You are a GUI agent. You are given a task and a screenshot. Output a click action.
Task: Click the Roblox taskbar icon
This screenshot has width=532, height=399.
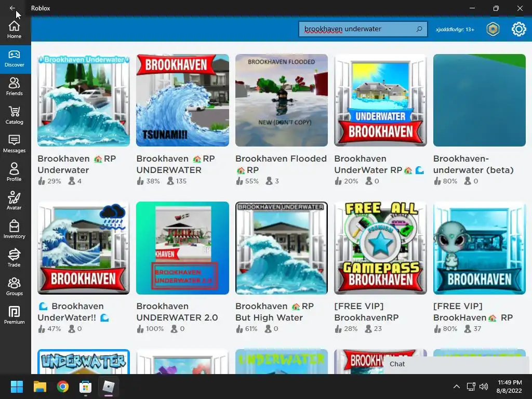tap(109, 387)
